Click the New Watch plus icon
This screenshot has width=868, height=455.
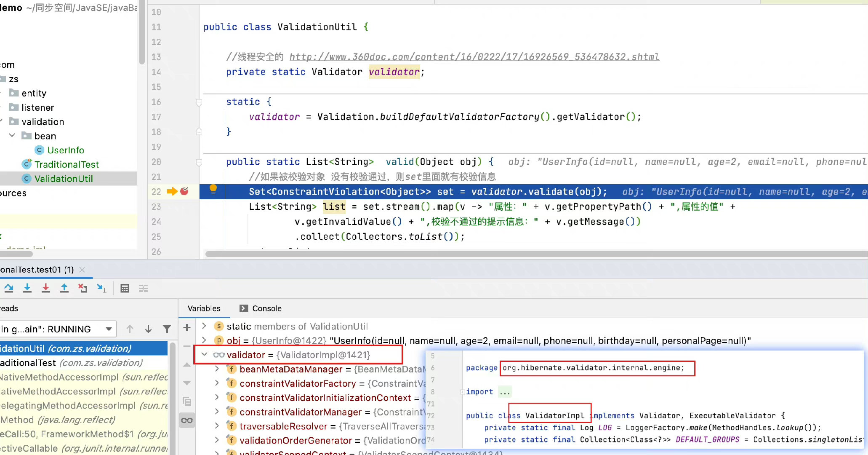(x=187, y=327)
